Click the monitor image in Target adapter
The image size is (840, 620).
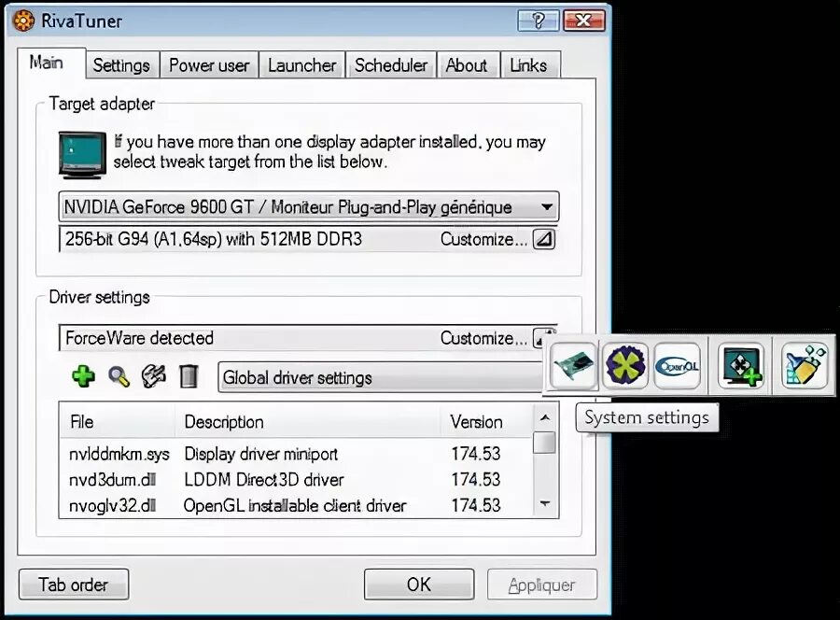tap(82, 154)
